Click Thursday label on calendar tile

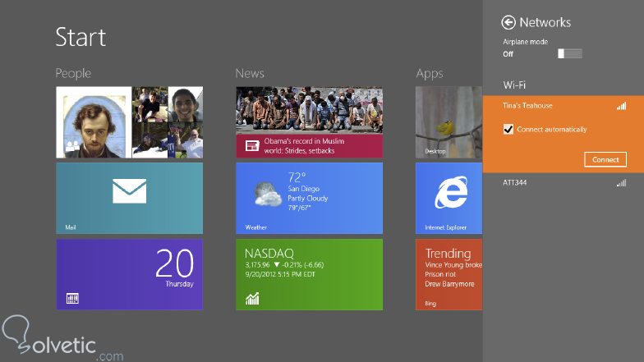tap(179, 284)
